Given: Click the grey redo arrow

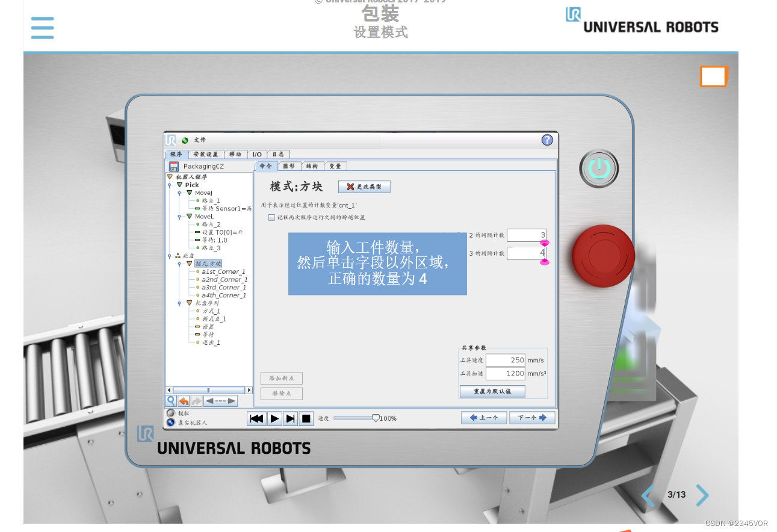Looking at the screenshot, I should pyautogui.click(x=196, y=400).
